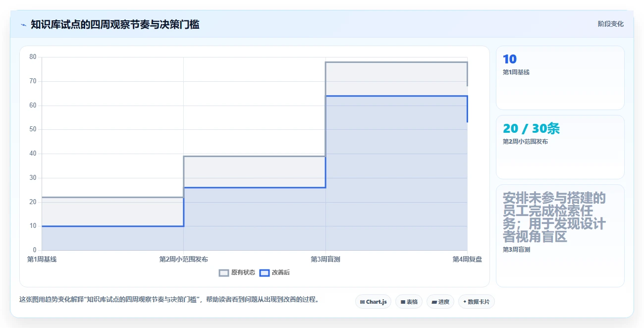Click the 表格 tag
The image size is (644, 328).
click(409, 302)
